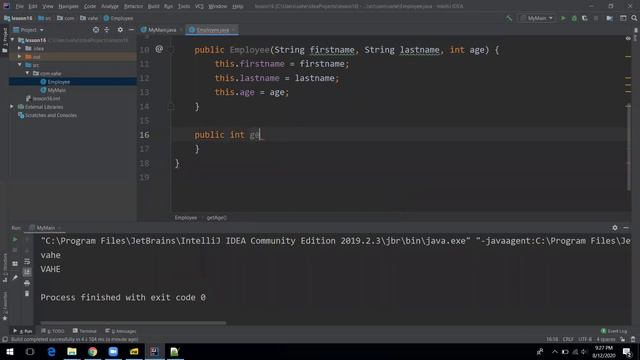Collapse the com.vahe package node
This screenshot has width=640, height=360.
[28, 73]
